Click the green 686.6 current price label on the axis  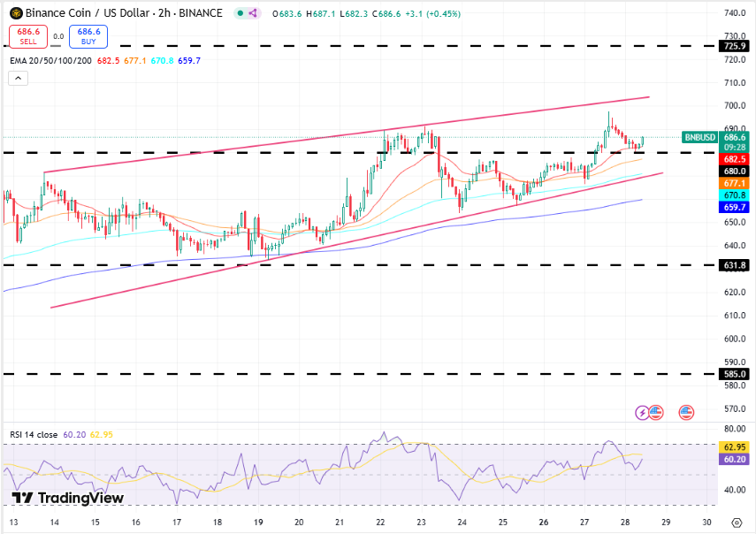point(734,137)
